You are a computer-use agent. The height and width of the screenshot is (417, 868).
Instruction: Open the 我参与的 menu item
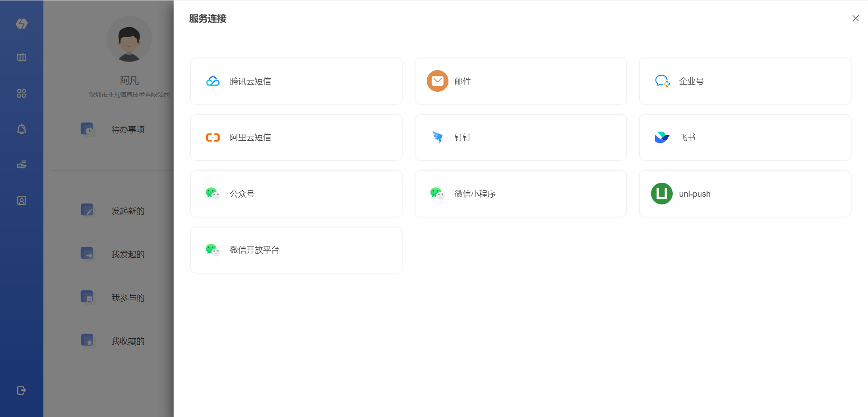point(128,298)
